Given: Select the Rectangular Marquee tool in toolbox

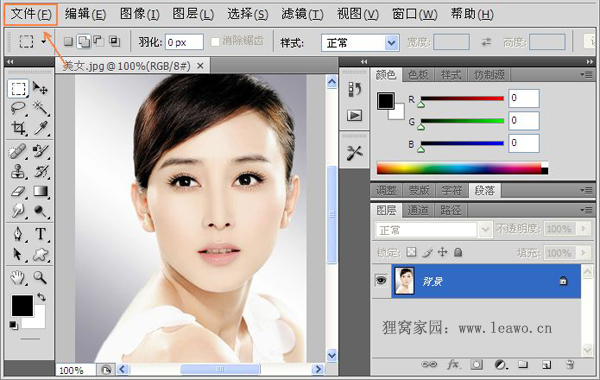Looking at the screenshot, I should coord(18,88).
